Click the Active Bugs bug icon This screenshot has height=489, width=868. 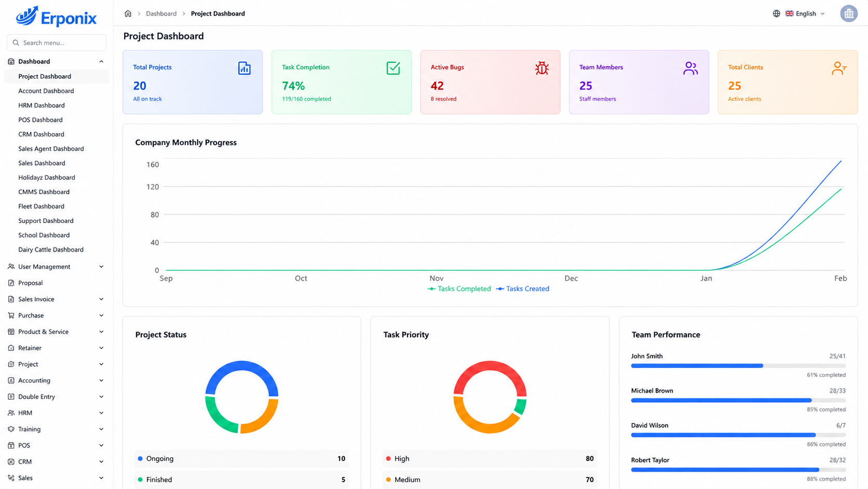[541, 68]
